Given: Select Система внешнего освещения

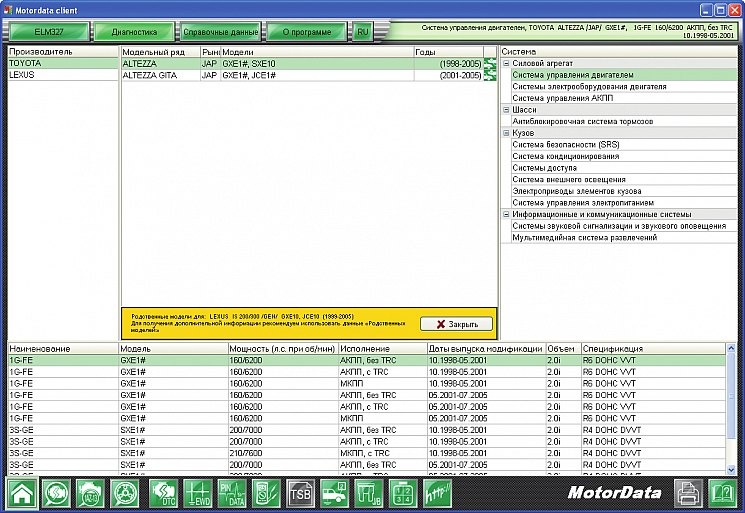Looking at the screenshot, I should [x=624, y=180].
